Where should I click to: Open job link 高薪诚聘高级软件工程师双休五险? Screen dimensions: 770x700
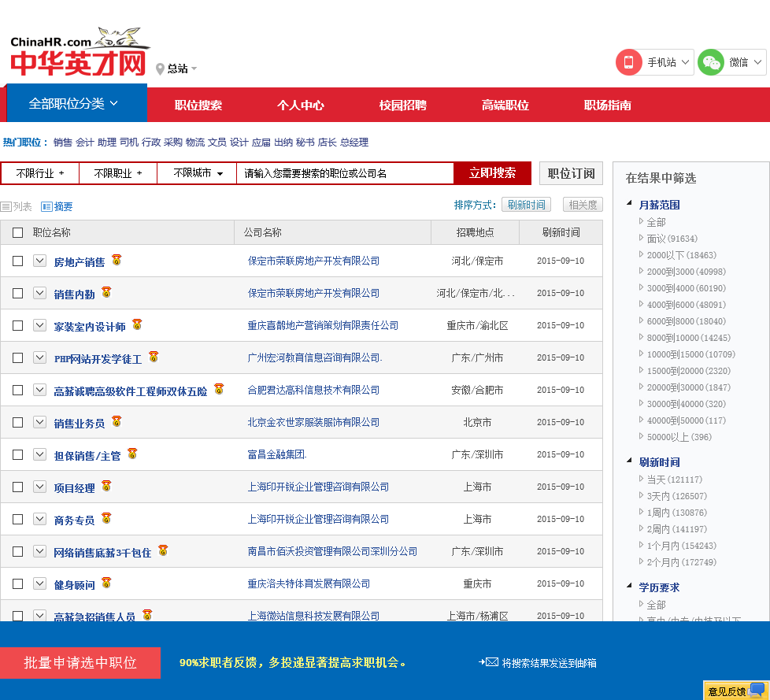click(130, 391)
